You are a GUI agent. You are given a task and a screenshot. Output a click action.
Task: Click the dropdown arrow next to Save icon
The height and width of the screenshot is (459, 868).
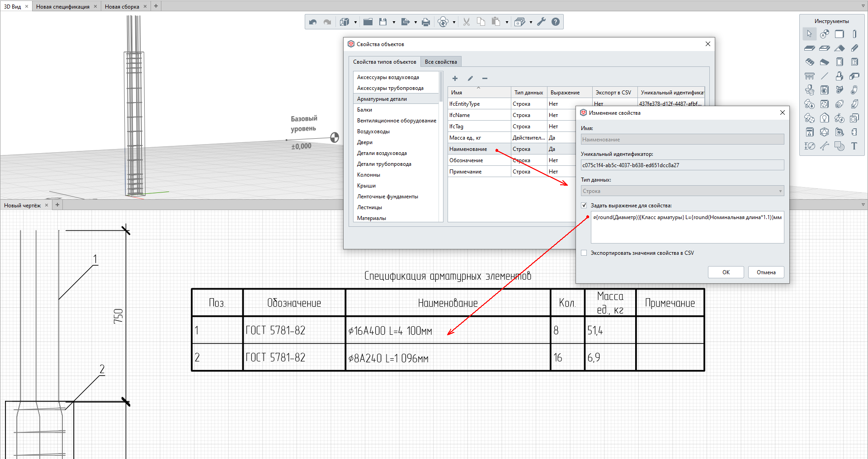pyautogui.click(x=393, y=21)
